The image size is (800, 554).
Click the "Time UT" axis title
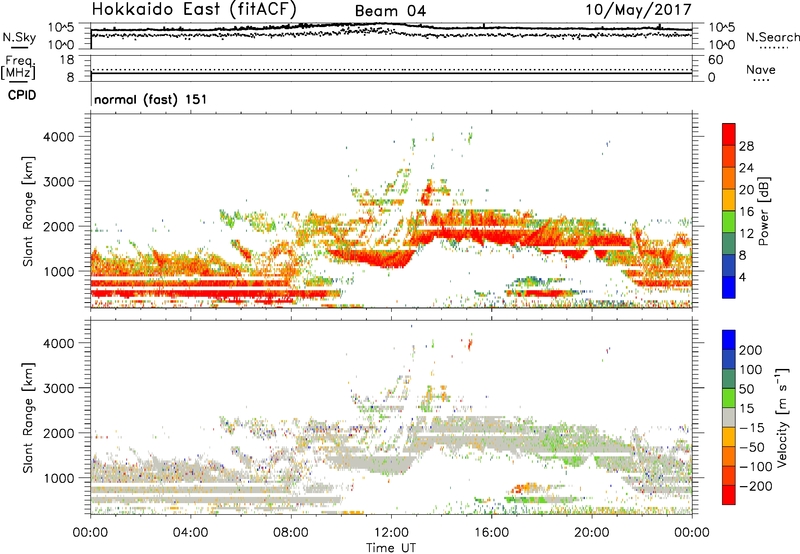tap(391, 547)
